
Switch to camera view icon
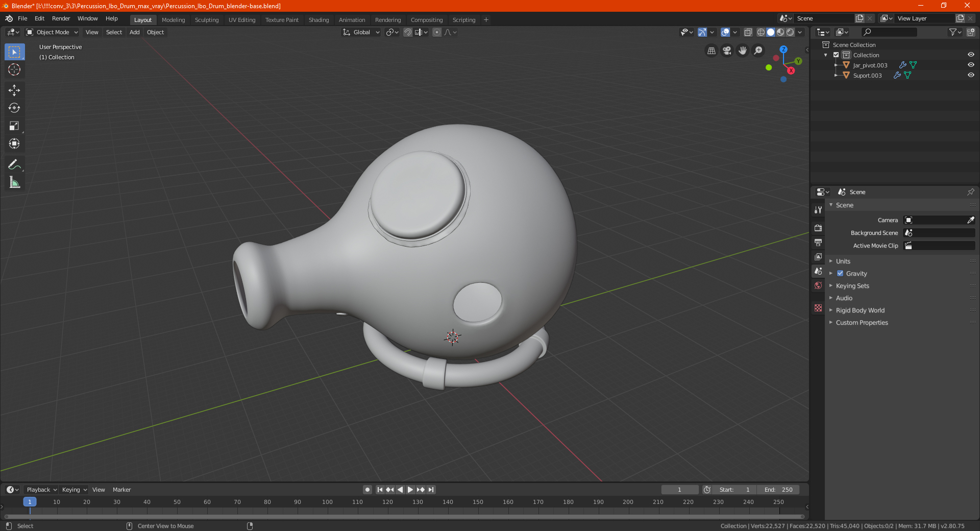pyautogui.click(x=727, y=51)
